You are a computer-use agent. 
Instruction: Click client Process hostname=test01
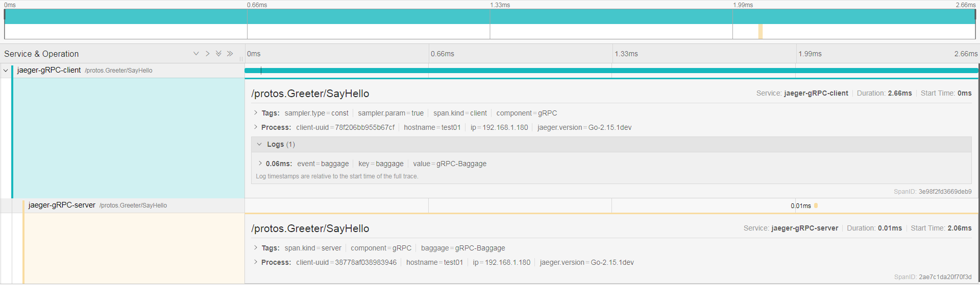click(x=432, y=127)
